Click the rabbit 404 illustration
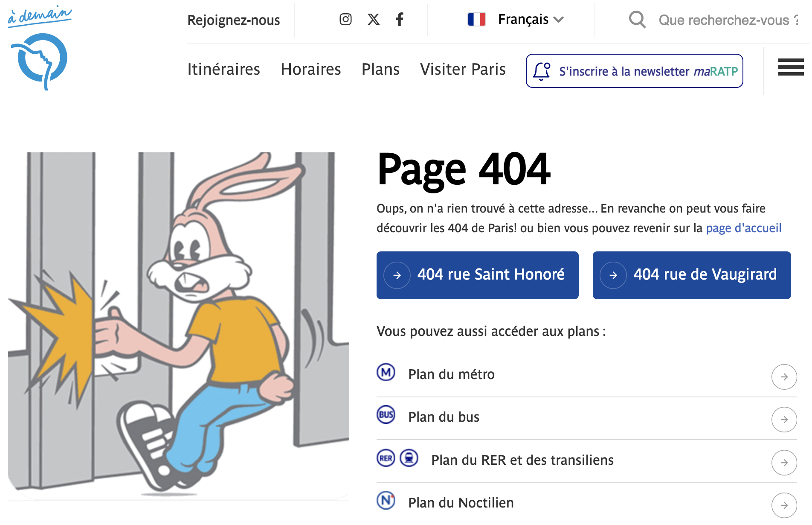The width and height of the screenshot is (812, 525). tap(179, 325)
